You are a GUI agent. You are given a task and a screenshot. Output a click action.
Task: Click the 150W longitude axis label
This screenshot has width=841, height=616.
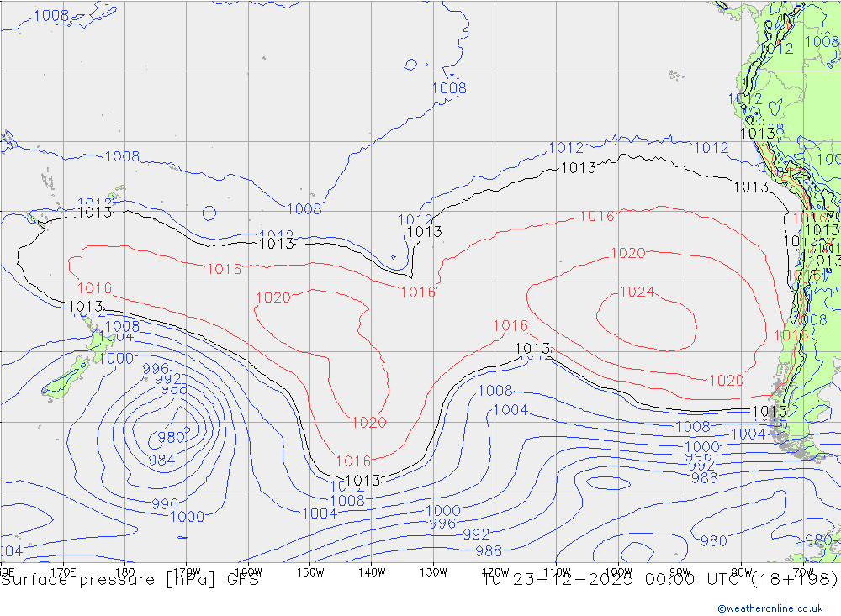[x=310, y=572]
